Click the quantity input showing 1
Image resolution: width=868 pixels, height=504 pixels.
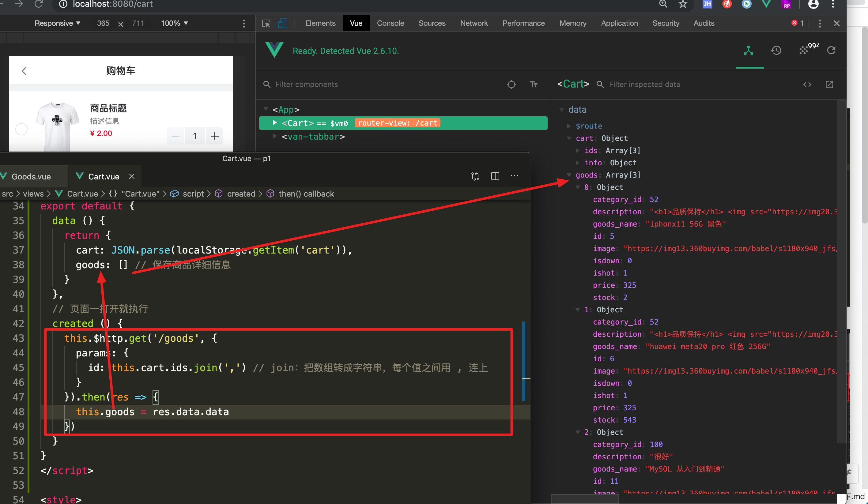tap(194, 136)
